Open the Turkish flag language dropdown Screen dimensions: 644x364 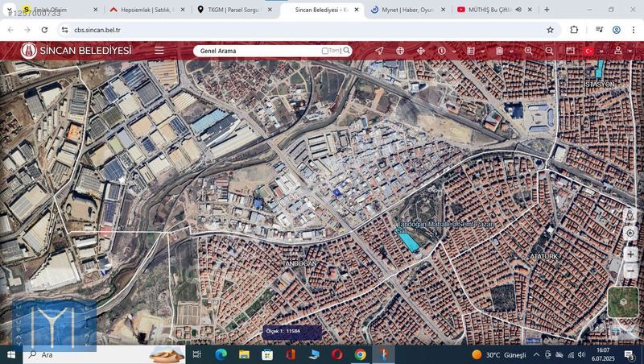pyautogui.click(x=601, y=52)
